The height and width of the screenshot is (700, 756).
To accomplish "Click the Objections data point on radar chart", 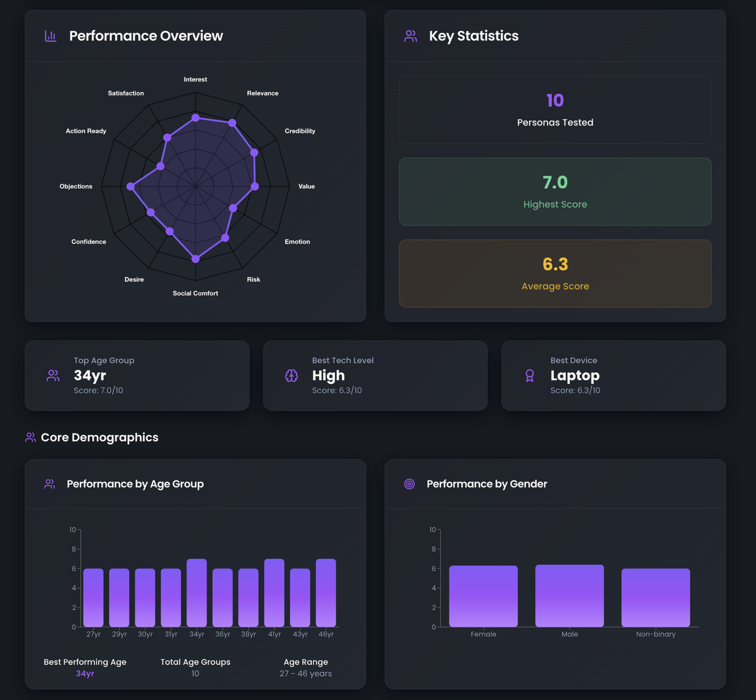I will click(131, 187).
